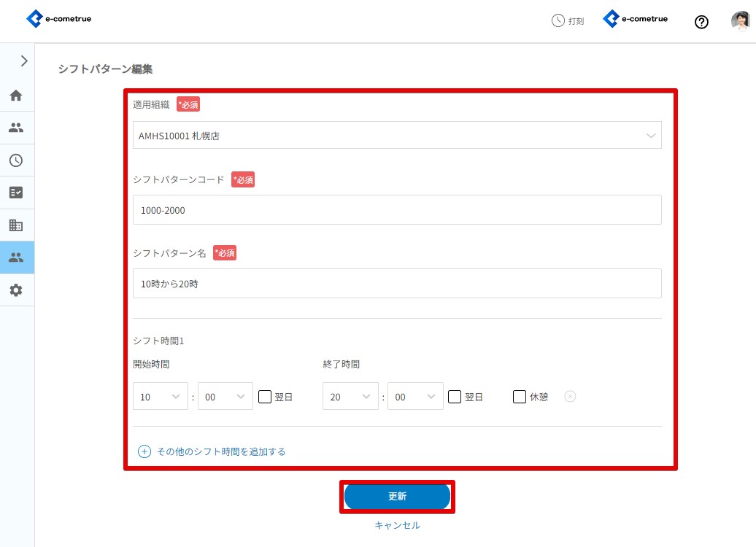
Task: Click the clock icon in sidebar
Action: point(16,160)
